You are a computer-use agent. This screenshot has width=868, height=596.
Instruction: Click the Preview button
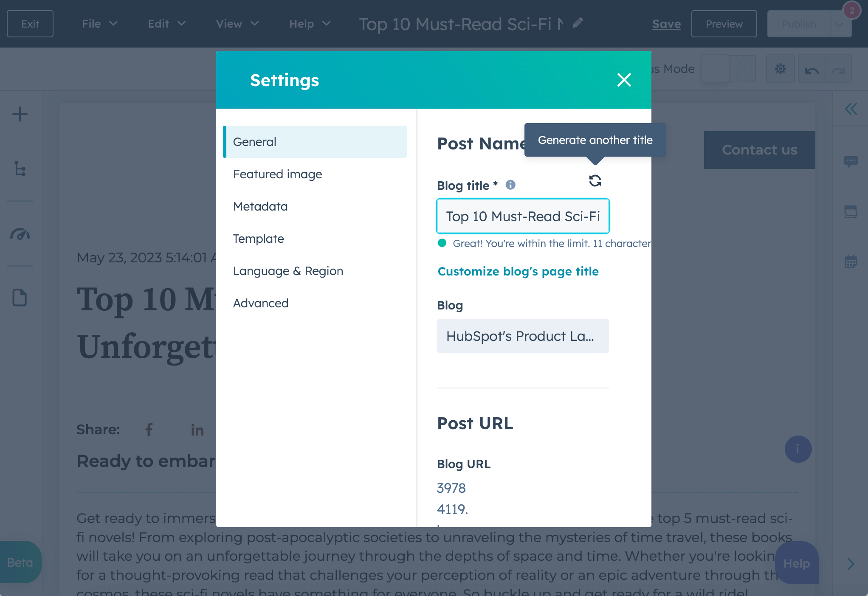pyautogui.click(x=724, y=23)
